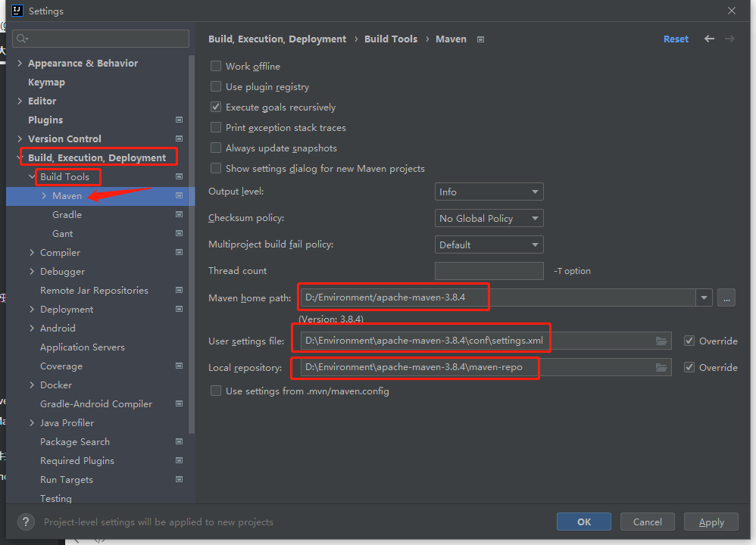756x545 pixels.
Task: Expand the Docker node
Action: click(x=32, y=385)
